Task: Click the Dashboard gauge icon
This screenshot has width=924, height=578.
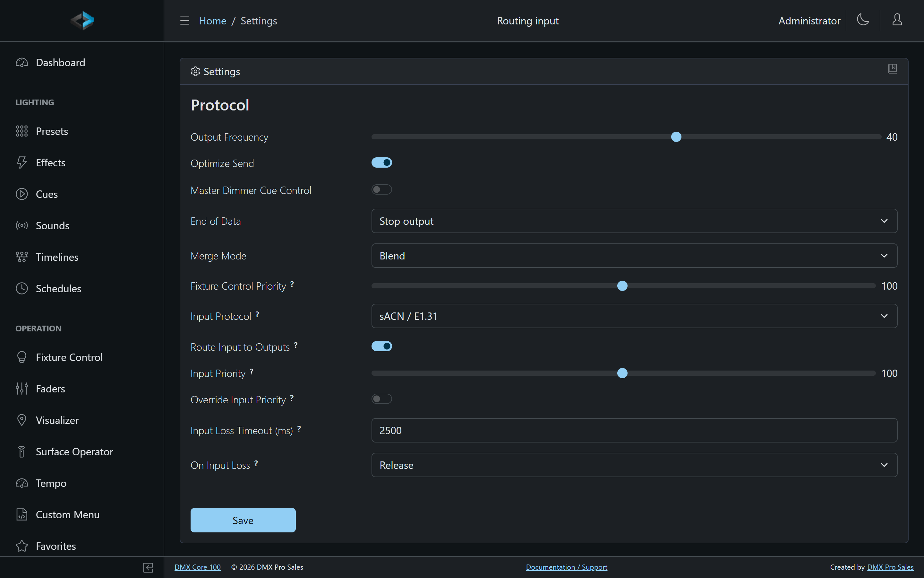Action: pyautogui.click(x=22, y=63)
